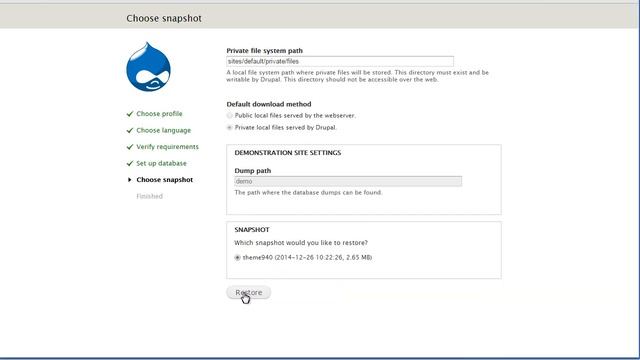The image size is (640, 360).
Task: Click the Restore button
Action: [249, 292]
